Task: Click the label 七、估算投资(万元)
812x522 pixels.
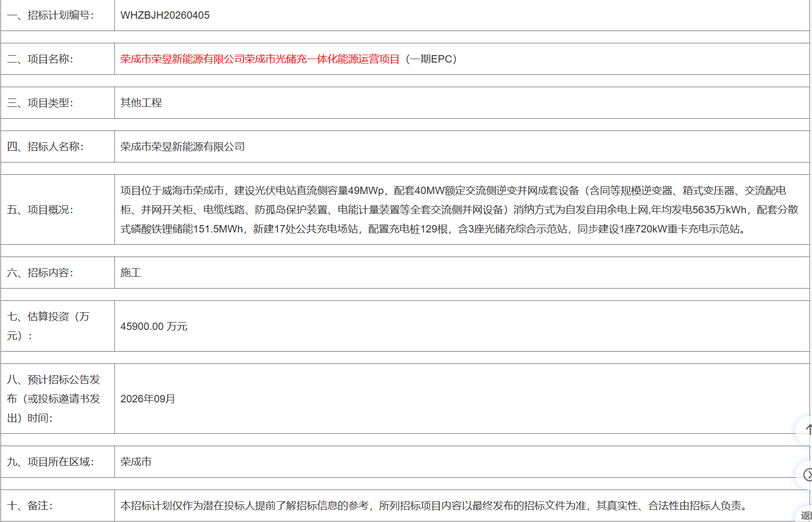Action: click(x=48, y=326)
